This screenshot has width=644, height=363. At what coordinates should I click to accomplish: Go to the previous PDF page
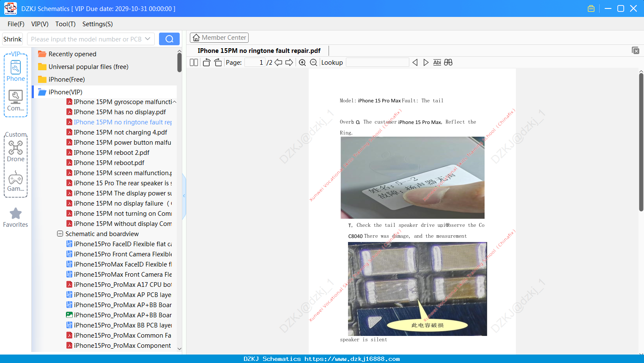[x=278, y=63]
